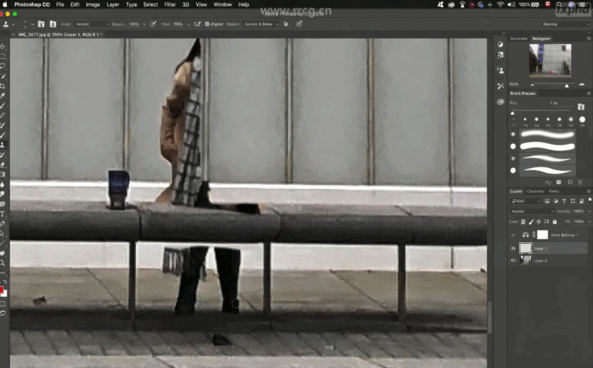
Task: Toggle brush panel icon beside Size field
Action: point(581,107)
